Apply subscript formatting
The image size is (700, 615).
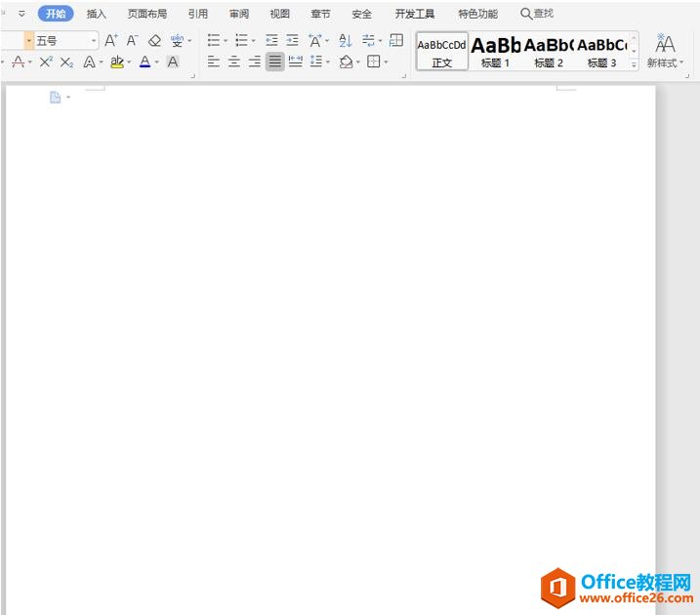pyautogui.click(x=66, y=61)
